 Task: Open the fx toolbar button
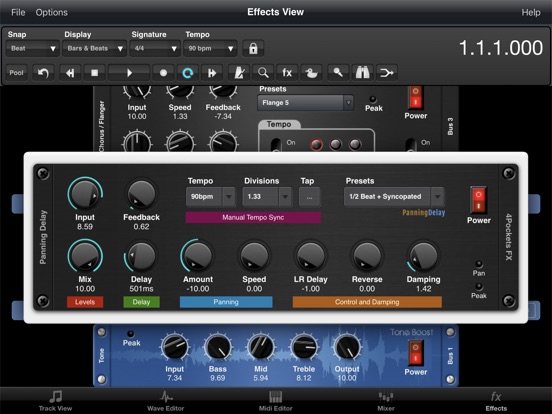click(x=287, y=73)
